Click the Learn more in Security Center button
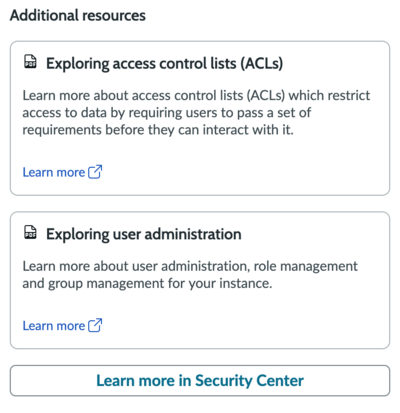 200,381
